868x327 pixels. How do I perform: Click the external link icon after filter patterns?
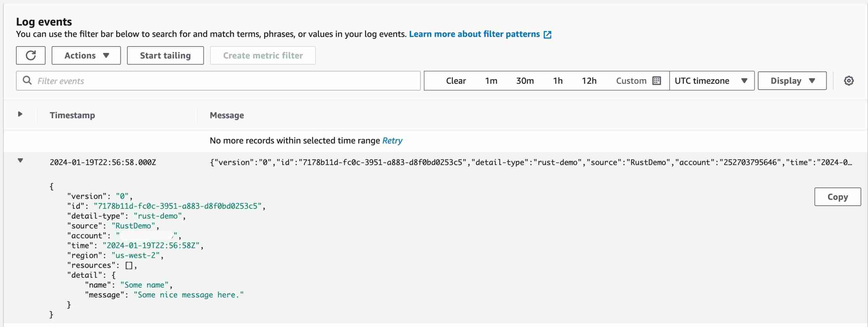tap(547, 34)
